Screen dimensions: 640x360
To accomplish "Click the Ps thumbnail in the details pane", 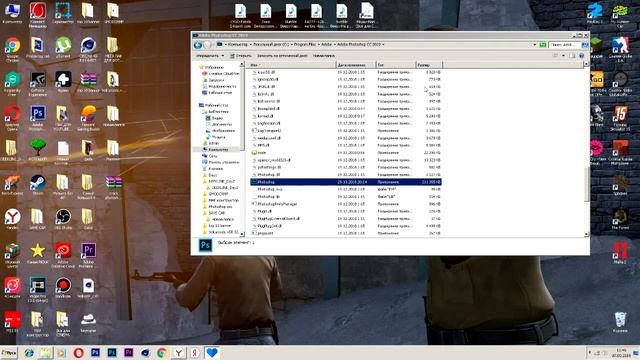I will tap(205, 245).
